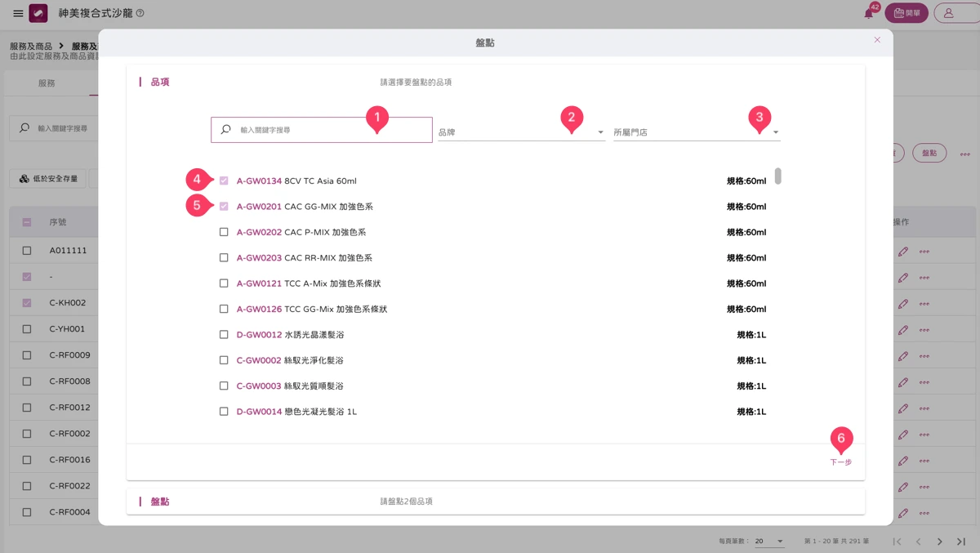
Task: Click the 服務及商品 breadcrumb
Action: 31,47
